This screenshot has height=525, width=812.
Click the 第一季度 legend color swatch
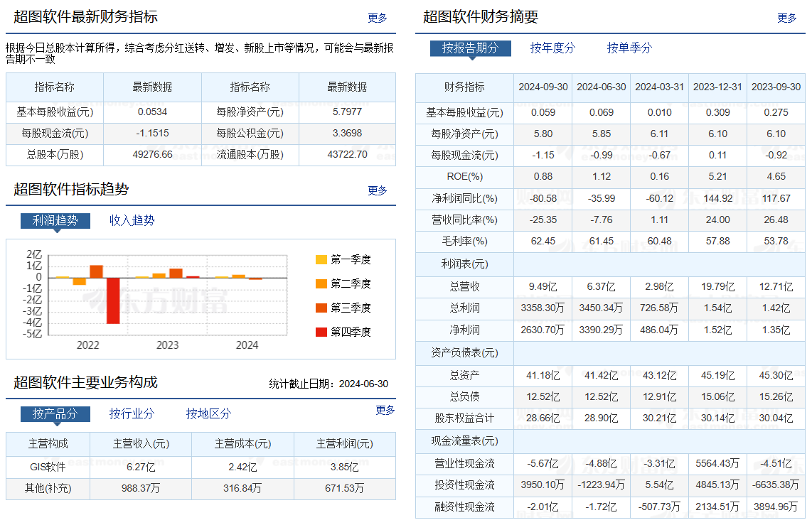click(321, 259)
